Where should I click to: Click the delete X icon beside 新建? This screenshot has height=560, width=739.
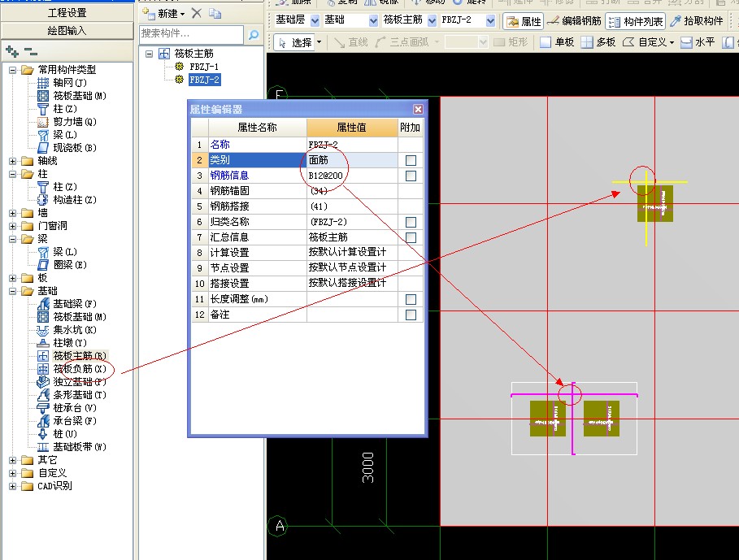[x=197, y=14]
